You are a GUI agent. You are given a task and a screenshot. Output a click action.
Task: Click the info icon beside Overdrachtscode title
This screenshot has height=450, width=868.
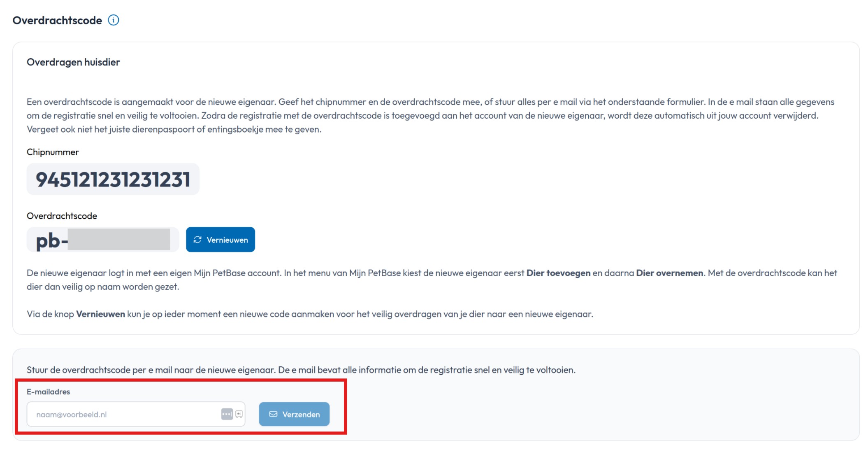point(114,20)
